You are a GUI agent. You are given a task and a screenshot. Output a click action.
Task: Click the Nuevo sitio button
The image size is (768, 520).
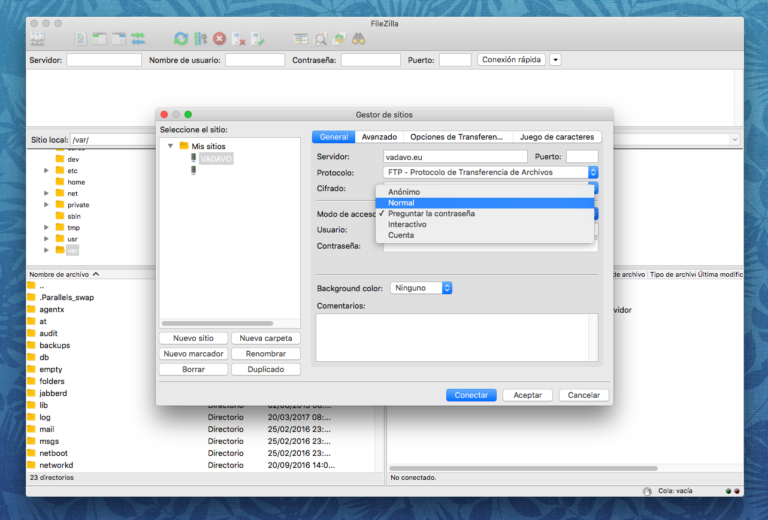click(193, 338)
